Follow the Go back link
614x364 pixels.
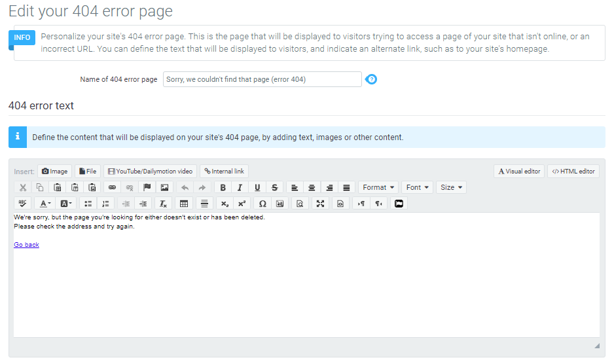tap(26, 245)
